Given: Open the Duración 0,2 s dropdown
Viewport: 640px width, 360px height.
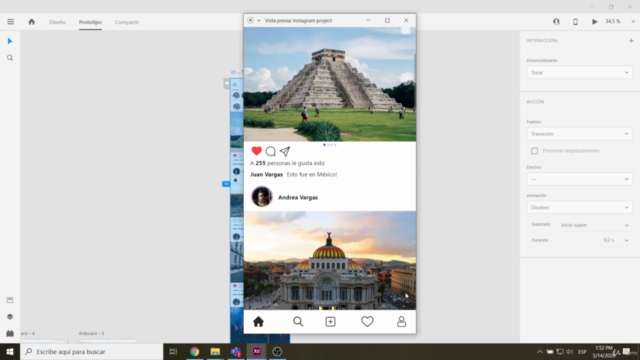Looking at the screenshot, I should [616, 240].
